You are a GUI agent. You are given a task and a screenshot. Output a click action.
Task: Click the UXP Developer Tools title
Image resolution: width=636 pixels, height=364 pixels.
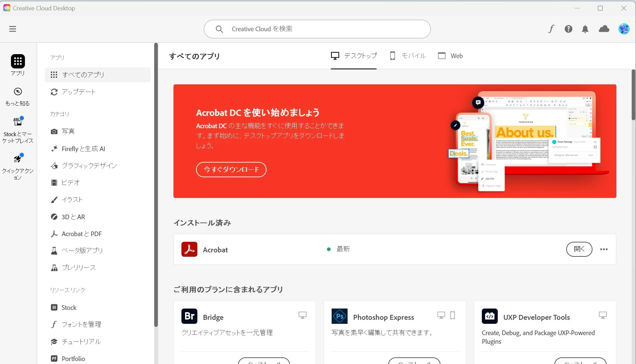point(536,317)
